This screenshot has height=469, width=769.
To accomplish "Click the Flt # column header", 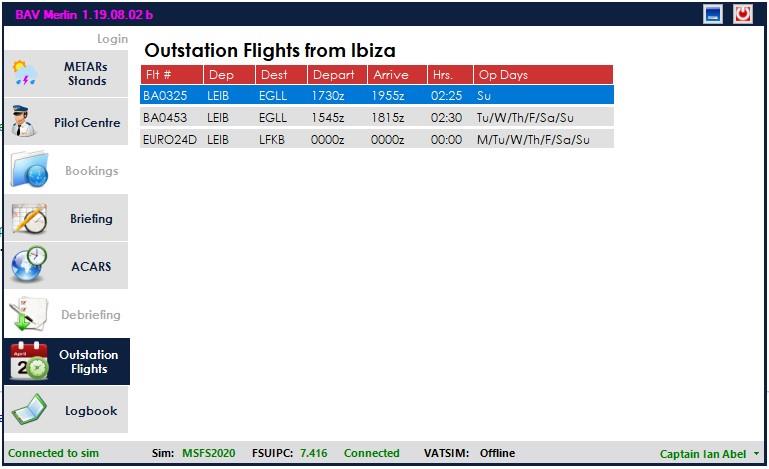I will pos(172,75).
